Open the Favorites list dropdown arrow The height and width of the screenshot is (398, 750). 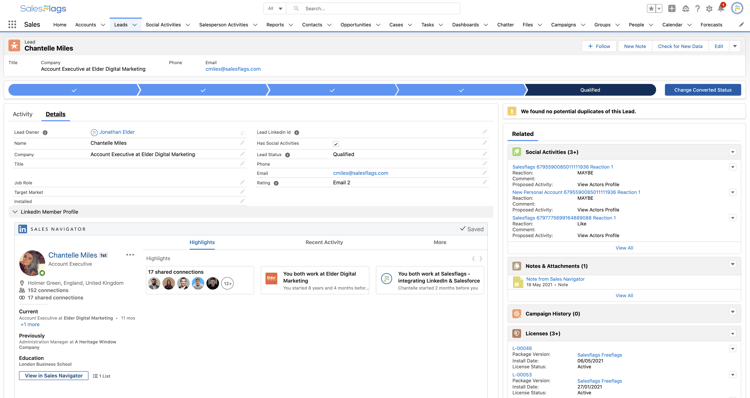coord(659,9)
